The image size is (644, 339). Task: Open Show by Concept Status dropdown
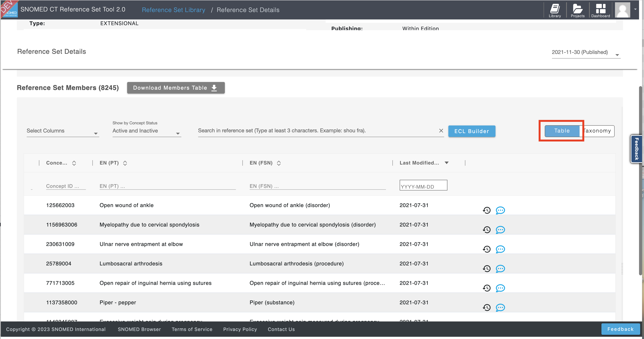tap(147, 131)
